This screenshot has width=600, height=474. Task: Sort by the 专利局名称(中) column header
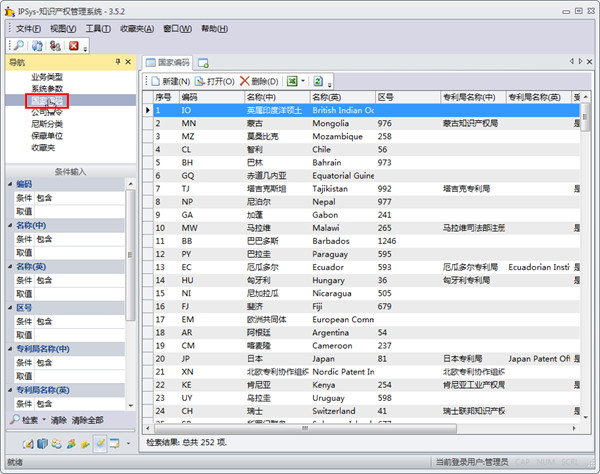473,97
